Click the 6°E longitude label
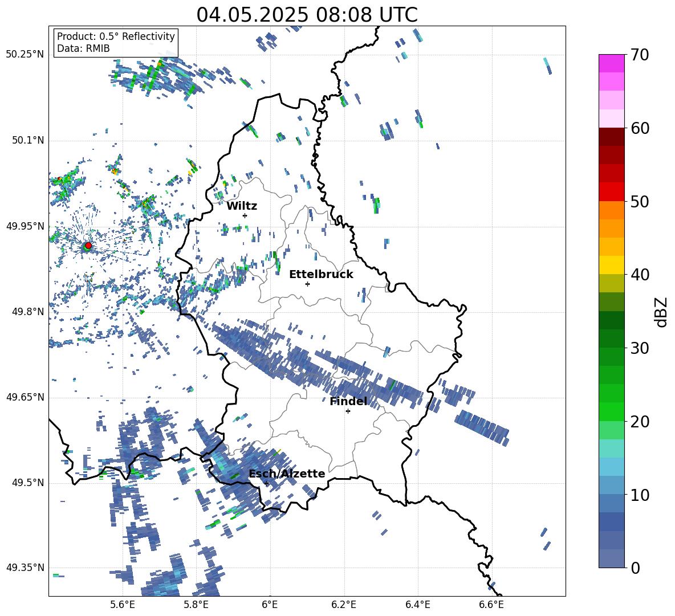 click(270, 605)
